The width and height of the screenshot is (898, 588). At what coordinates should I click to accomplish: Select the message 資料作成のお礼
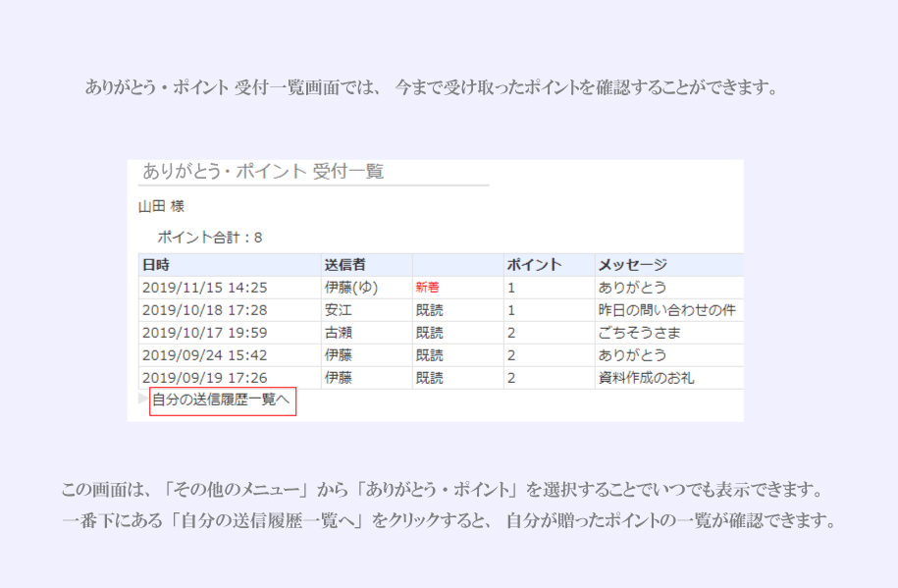pos(646,378)
